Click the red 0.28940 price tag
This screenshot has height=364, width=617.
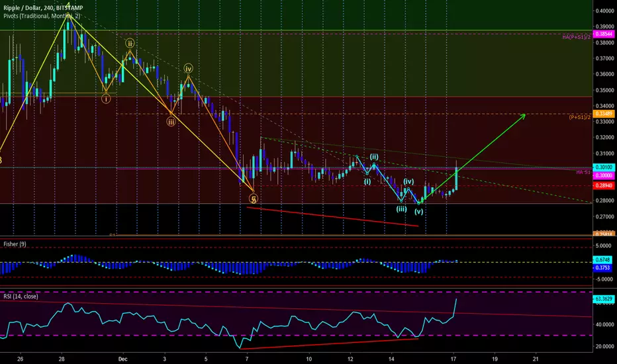point(604,185)
